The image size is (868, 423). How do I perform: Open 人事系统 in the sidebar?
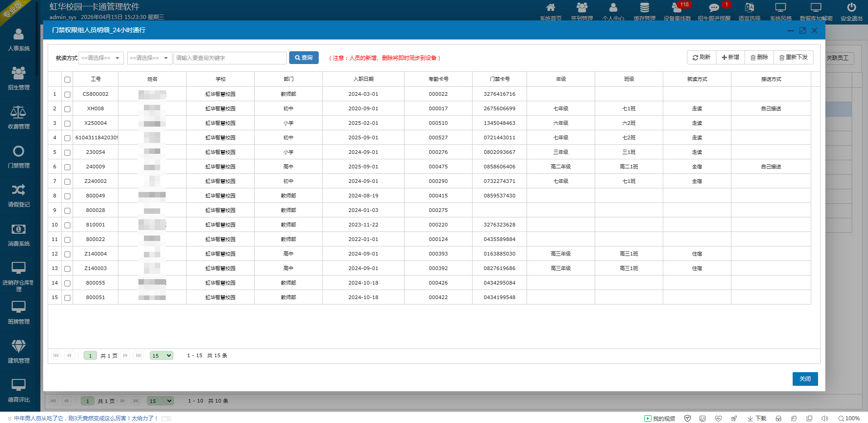pyautogui.click(x=19, y=40)
